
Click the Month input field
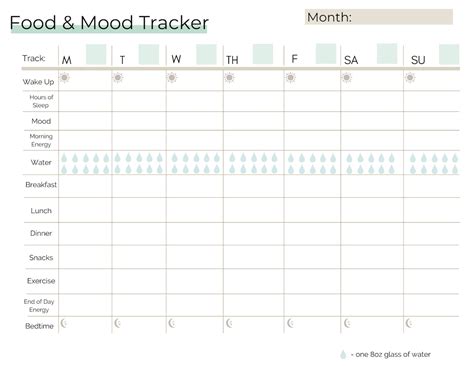click(379, 17)
